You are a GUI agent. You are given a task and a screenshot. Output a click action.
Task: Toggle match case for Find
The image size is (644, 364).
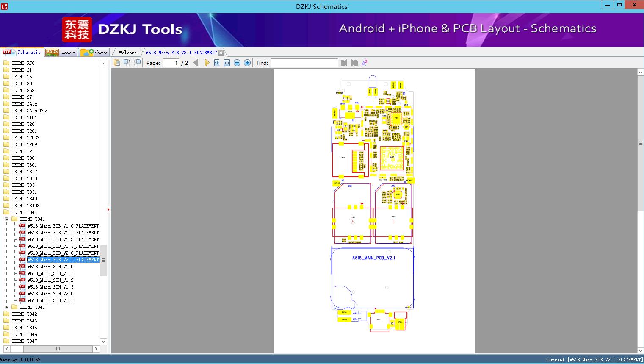pyautogui.click(x=365, y=63)
